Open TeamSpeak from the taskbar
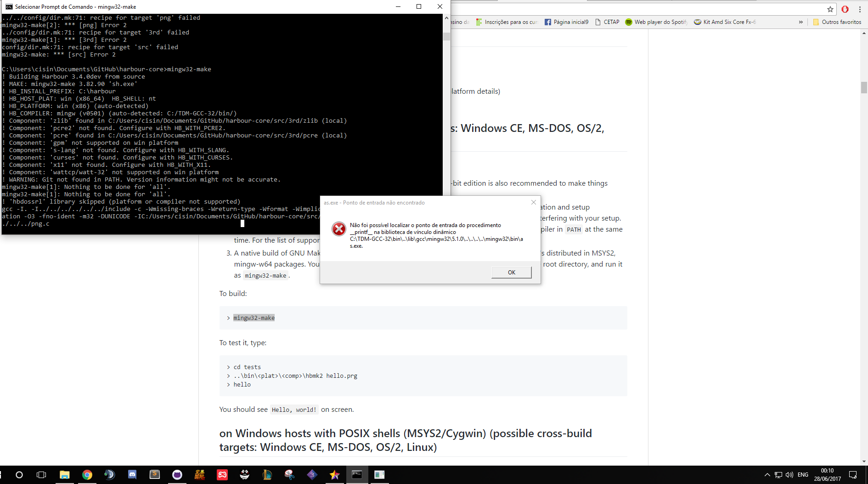Viewport: 868px width, 484px height. pos(109,475)
